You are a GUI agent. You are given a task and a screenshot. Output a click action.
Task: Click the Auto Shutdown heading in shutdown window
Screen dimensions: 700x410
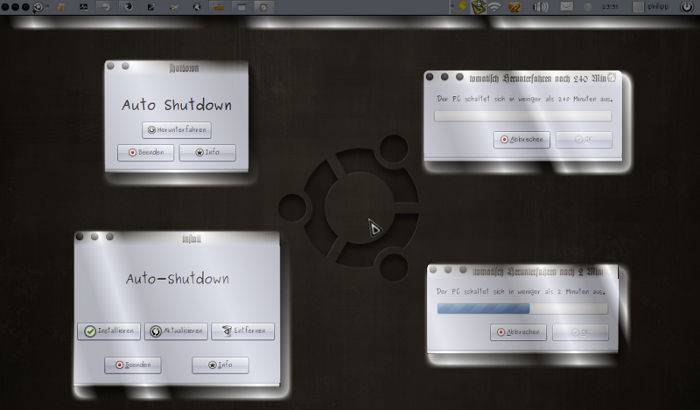click(177, 105)
